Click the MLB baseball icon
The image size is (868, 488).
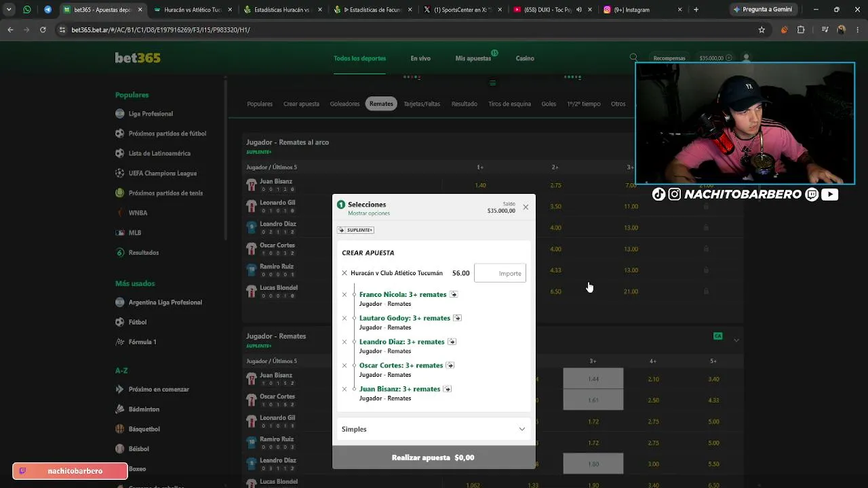click(120, 232)
